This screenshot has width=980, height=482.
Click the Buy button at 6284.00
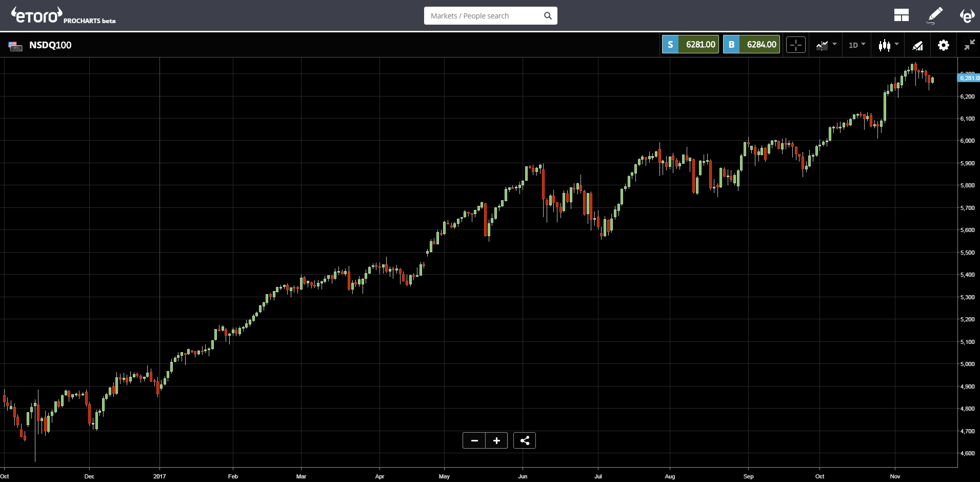point(751,45)
